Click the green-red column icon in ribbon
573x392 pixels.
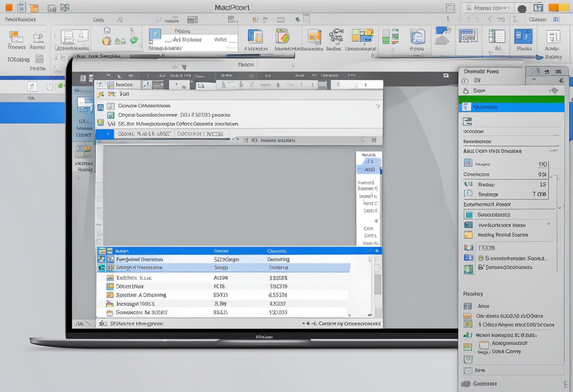point(390,37)
